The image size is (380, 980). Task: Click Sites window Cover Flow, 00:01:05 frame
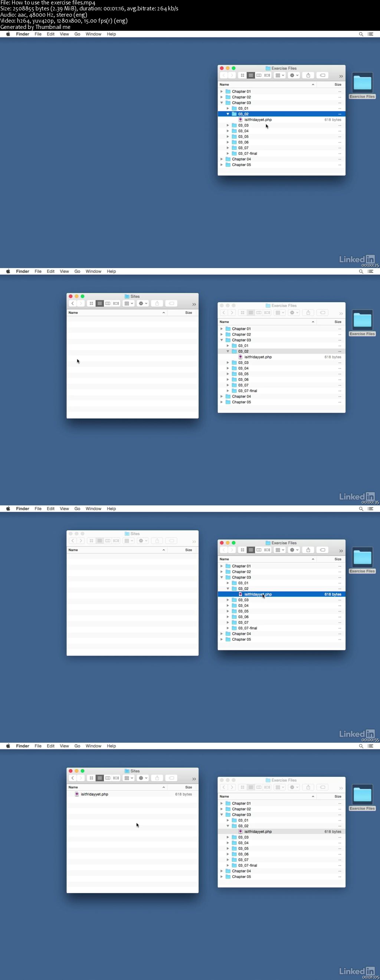(x=116, y=778)
